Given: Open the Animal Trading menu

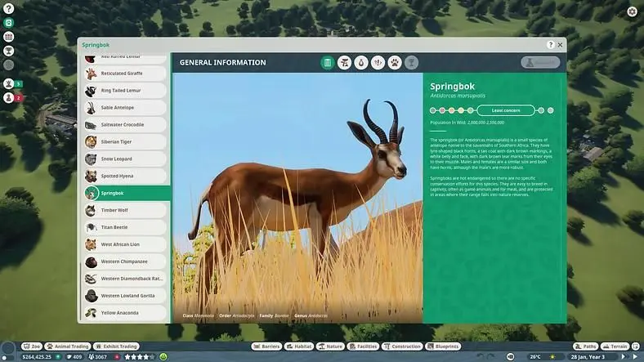Looking at the screenshot, I should click(x=68, y=346).
